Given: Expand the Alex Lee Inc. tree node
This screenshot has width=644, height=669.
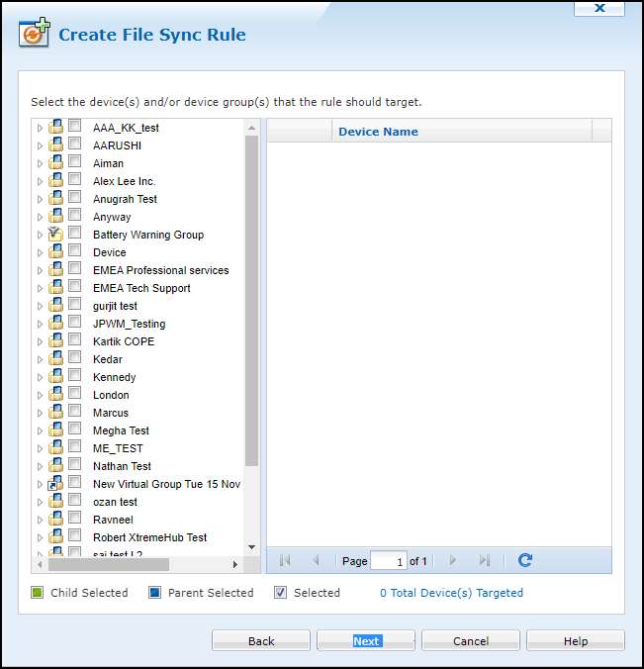Looking at the screenshot, I should coord(40,181).
